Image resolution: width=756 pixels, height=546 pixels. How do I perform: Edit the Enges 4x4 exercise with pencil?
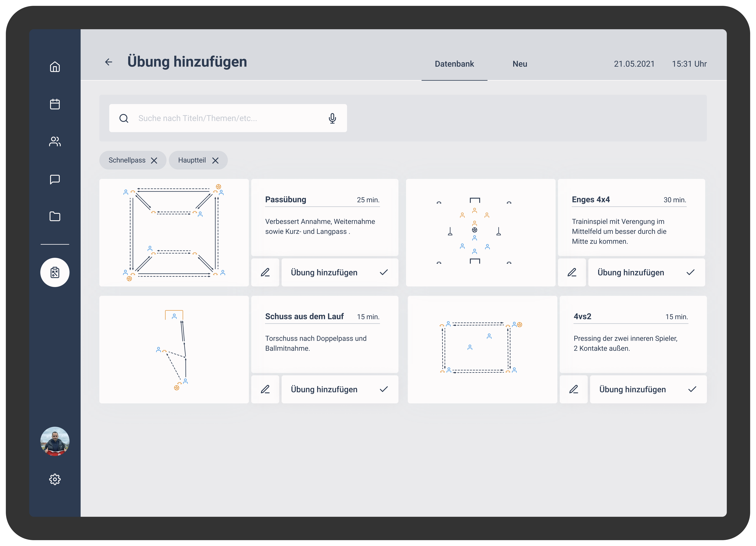[572, 273]
